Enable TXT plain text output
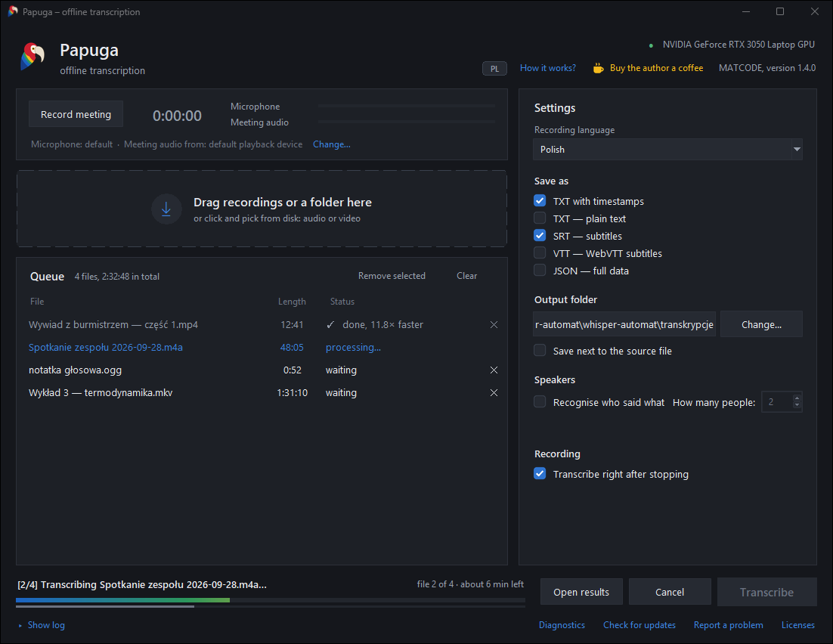833x644 pixels. coord(540,218)
